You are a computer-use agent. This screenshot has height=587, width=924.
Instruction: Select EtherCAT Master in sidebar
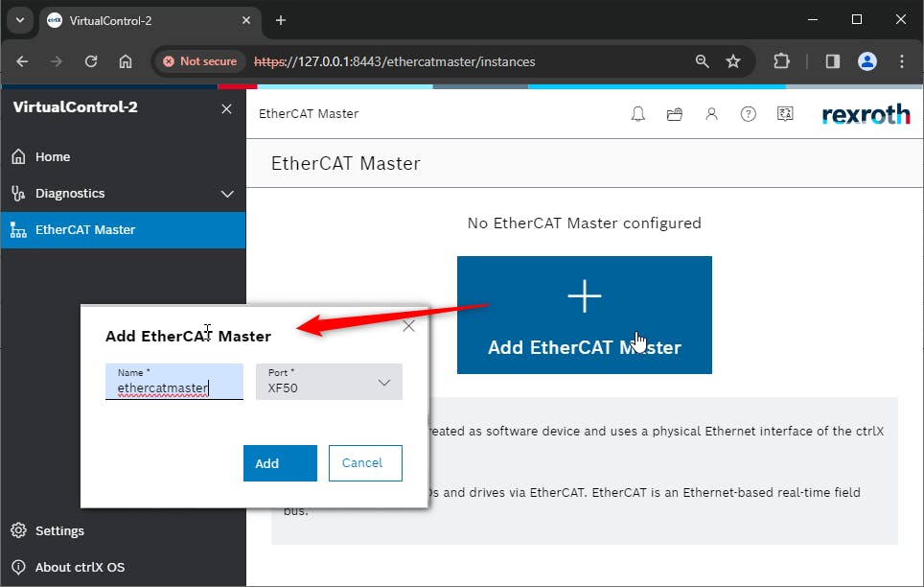[x=123, y=230]
